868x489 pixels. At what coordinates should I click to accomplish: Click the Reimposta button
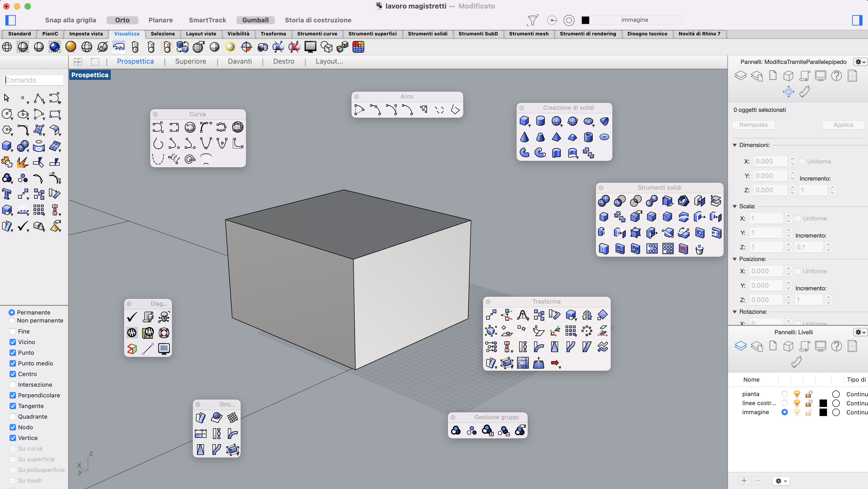tap(753, 125)
